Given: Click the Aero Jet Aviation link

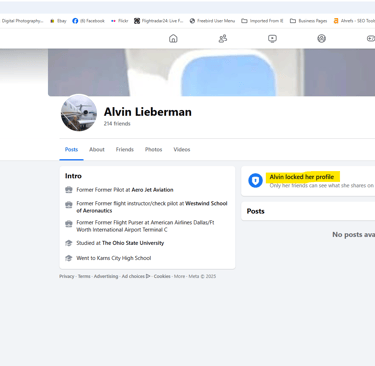Looking at the screenshot, I should coord(152,190).
